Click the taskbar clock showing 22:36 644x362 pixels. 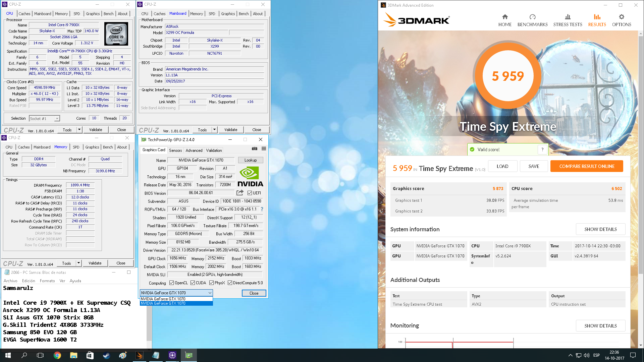(614, 355)
